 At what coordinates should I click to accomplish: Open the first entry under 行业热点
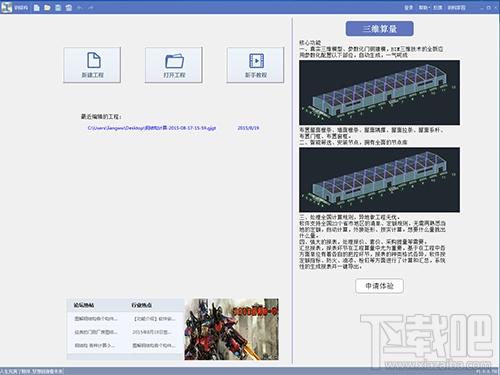click(x=154, y=319)
